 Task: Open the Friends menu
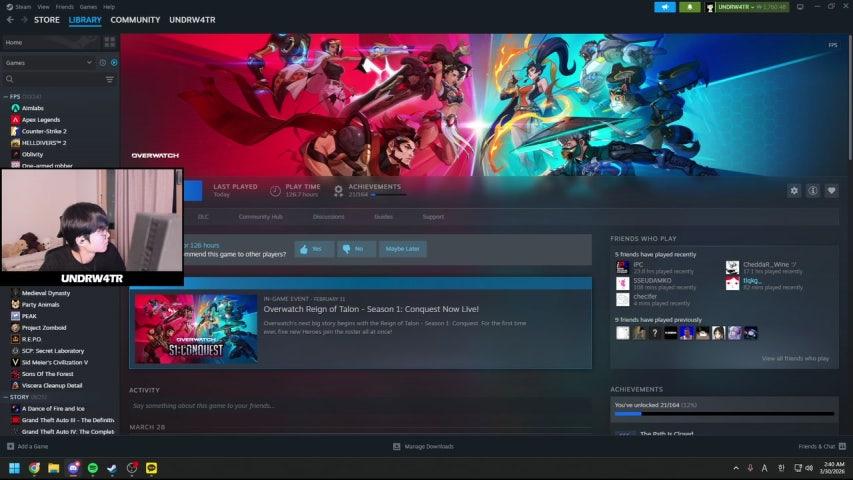click(x=65, y=7)
